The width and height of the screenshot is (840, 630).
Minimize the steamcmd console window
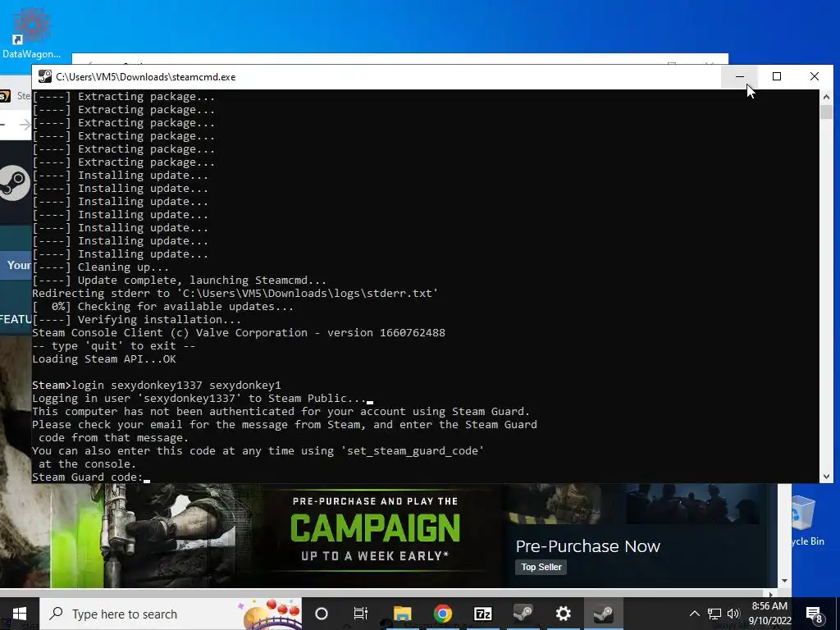pyautogui.click(x=740, y=76)
